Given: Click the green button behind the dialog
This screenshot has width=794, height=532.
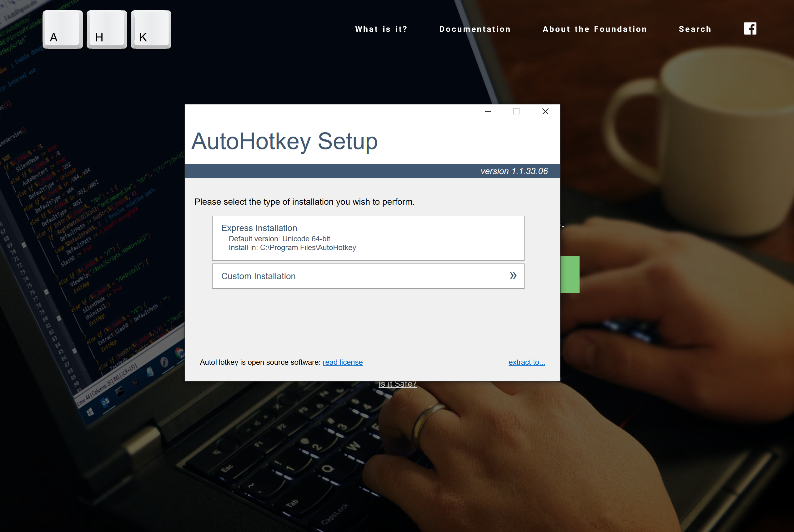Looking at the screenshot, I should click(570, 274).
